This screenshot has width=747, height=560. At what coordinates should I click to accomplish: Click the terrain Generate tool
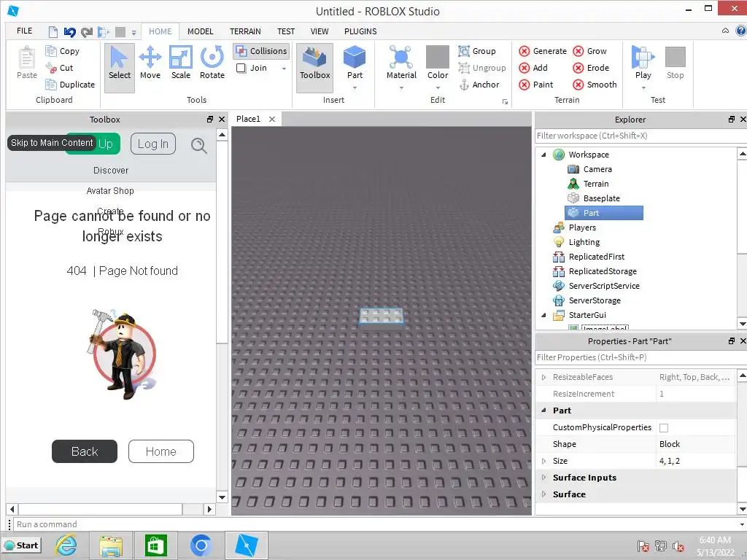click(x=543, y=51)
